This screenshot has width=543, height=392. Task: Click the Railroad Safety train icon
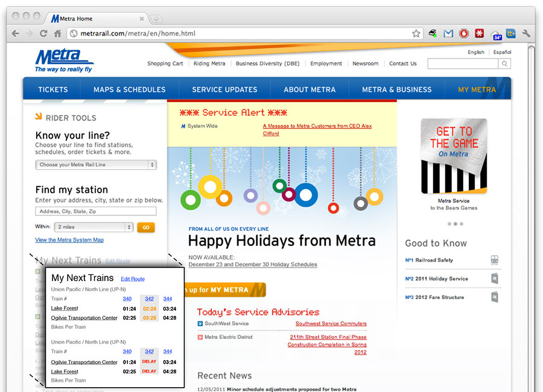point(495,260)
